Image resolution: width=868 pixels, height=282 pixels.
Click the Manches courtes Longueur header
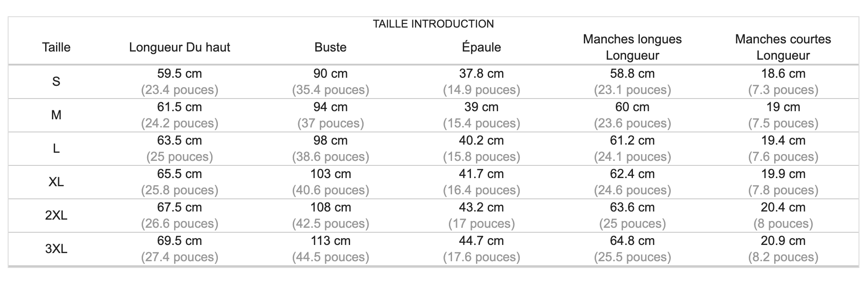pyautogui.click(x=783, y=47)
